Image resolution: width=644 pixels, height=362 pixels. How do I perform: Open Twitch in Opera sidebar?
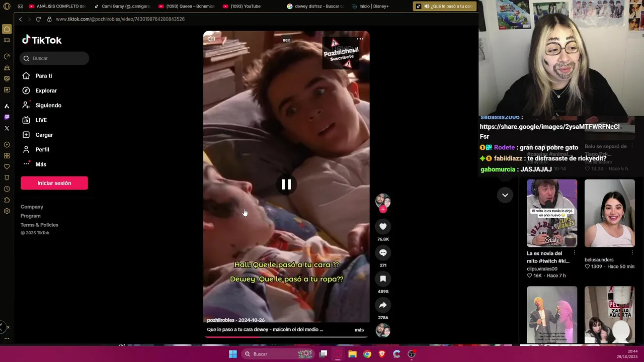pos(7,117)
